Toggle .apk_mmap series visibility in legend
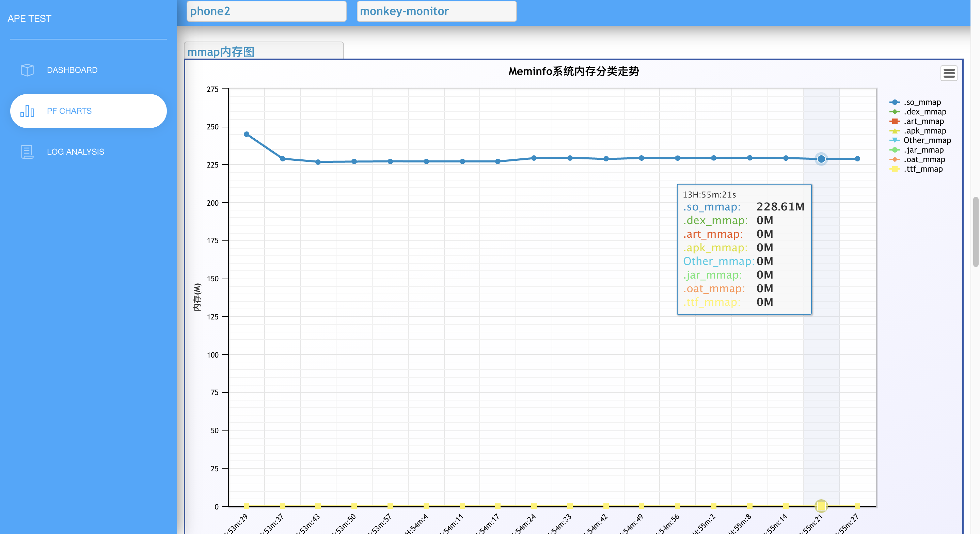The height and width of the screenshot is (534, 980). click(x=924, y=131)
